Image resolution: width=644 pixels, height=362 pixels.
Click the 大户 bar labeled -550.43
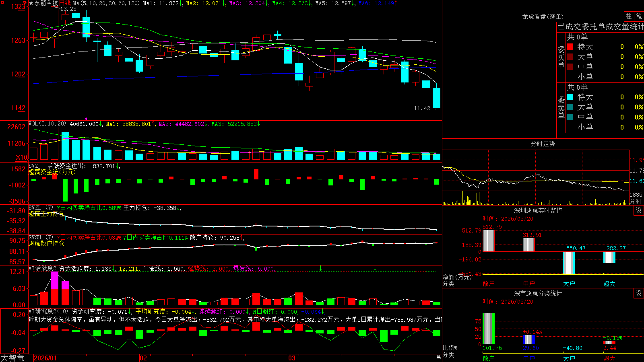pyautogui.click(x=569, y=263)
